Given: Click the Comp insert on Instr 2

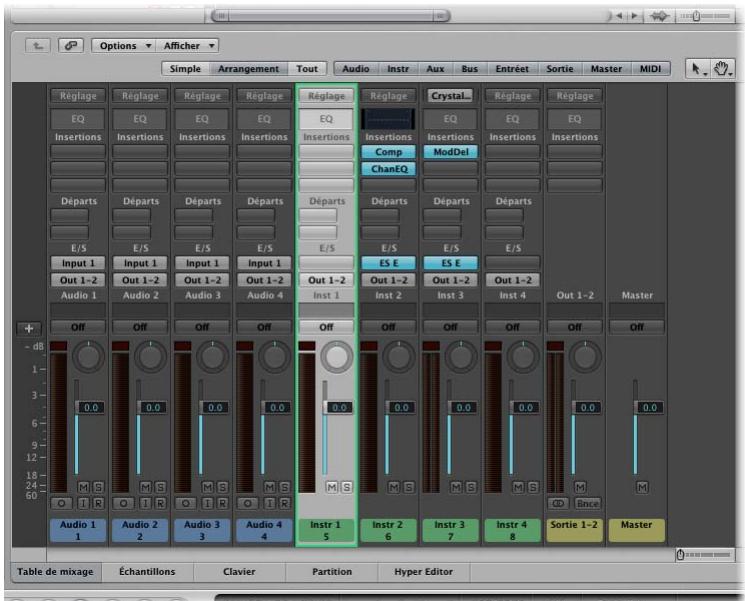Looking at the screenshot, I should [x=388, y=152].
